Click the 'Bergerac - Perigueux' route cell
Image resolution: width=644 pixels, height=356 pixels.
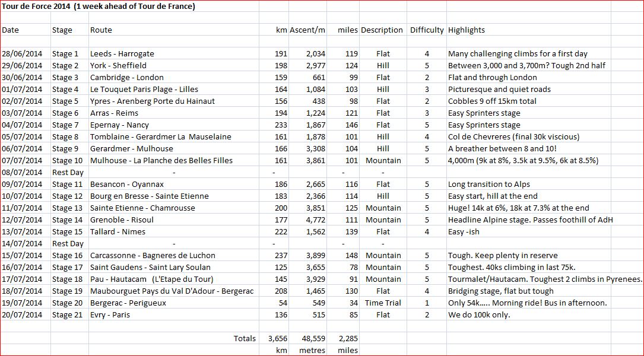128,303
